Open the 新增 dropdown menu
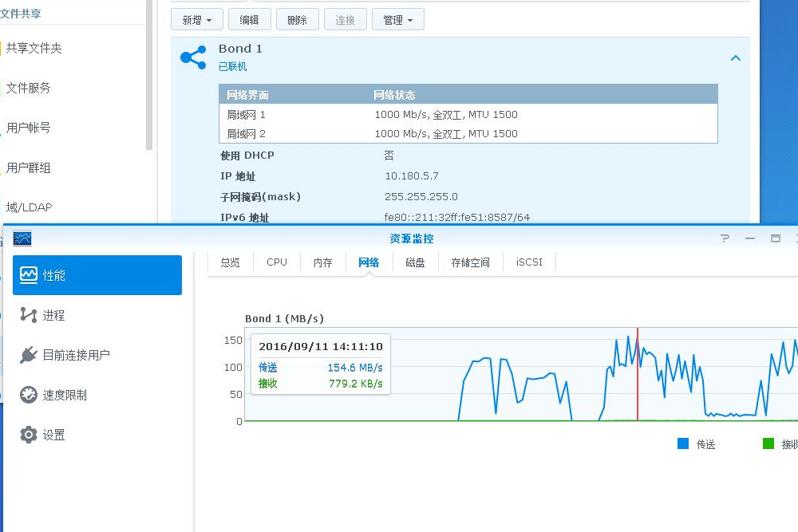798x532 pixels. (196, 19)
